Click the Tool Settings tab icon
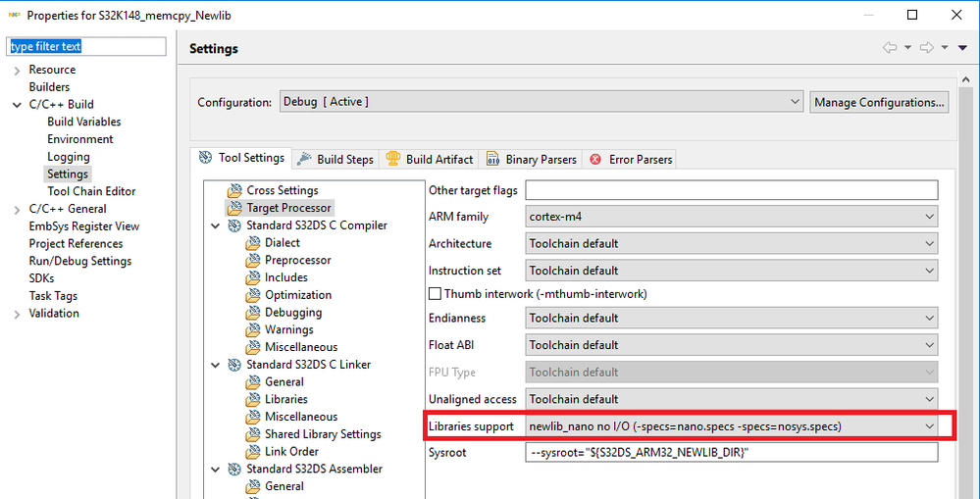This screenshot has height=499, width=980. [205, 158]
